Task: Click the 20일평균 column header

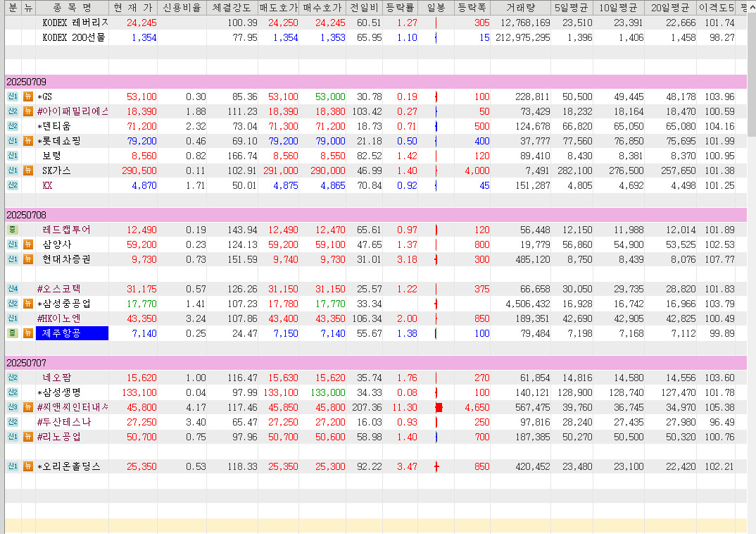Action: pyautogui.click(x=670, y=7)
